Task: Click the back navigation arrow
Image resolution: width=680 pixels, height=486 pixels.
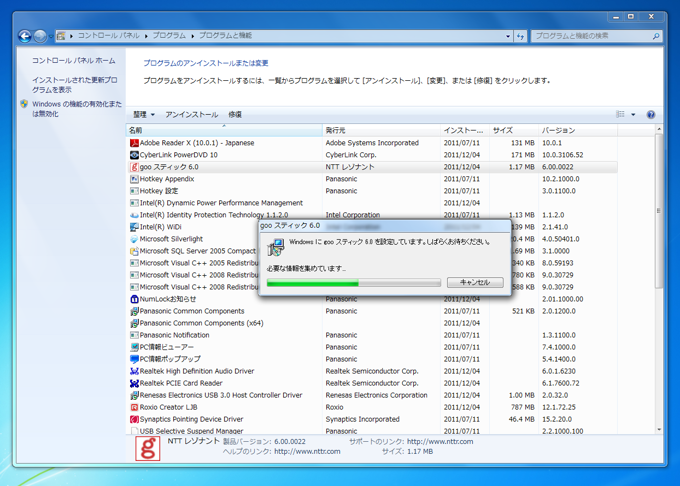Action: pyautogui.click(x=25, y=36)
